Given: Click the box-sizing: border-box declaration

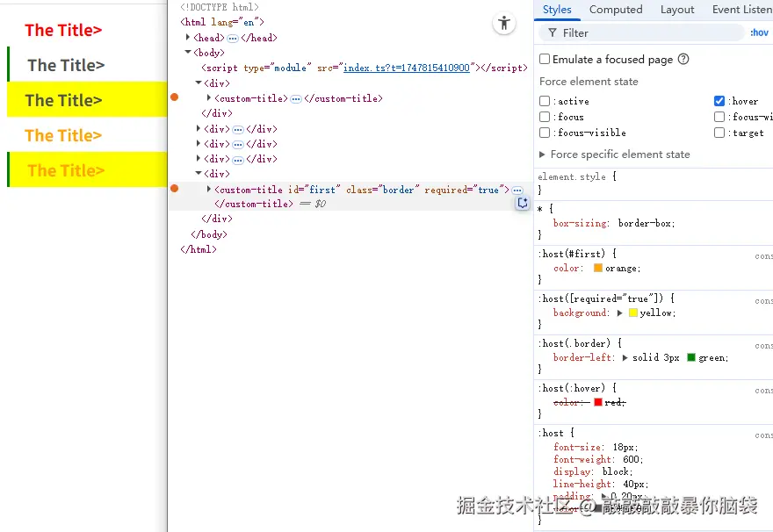Looking at the screenshot, I should click(614, 223).
